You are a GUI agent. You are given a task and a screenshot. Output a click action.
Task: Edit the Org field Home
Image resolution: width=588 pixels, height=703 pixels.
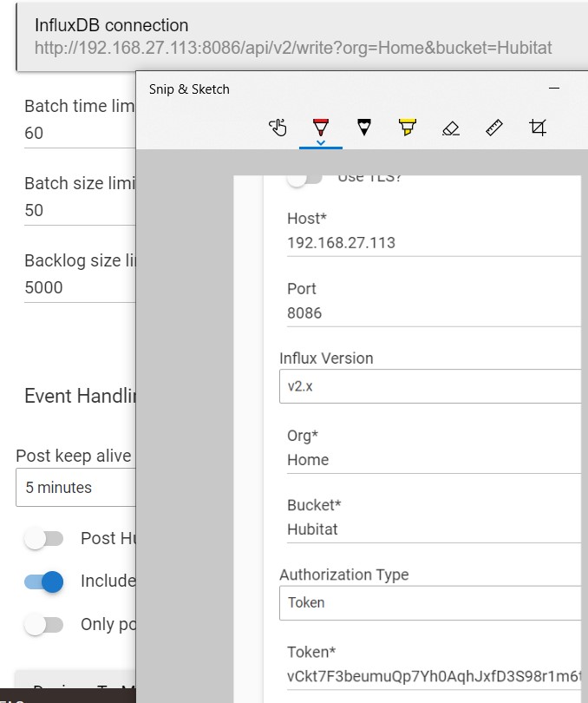434,460
